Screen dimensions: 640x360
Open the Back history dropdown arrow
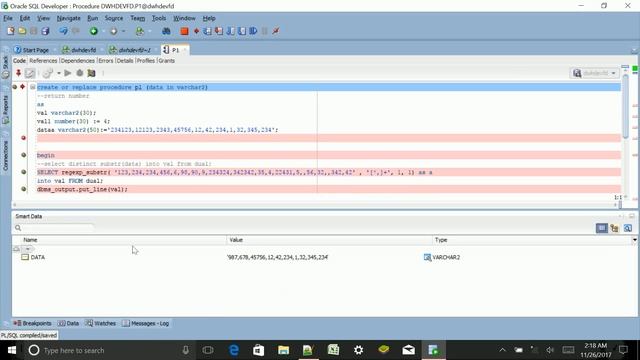coord(103,31)
